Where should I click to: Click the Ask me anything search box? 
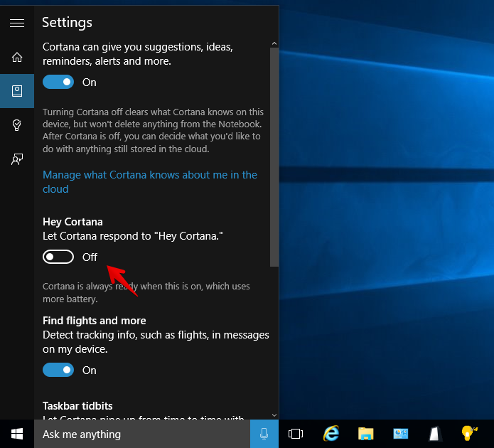point(142,434)
